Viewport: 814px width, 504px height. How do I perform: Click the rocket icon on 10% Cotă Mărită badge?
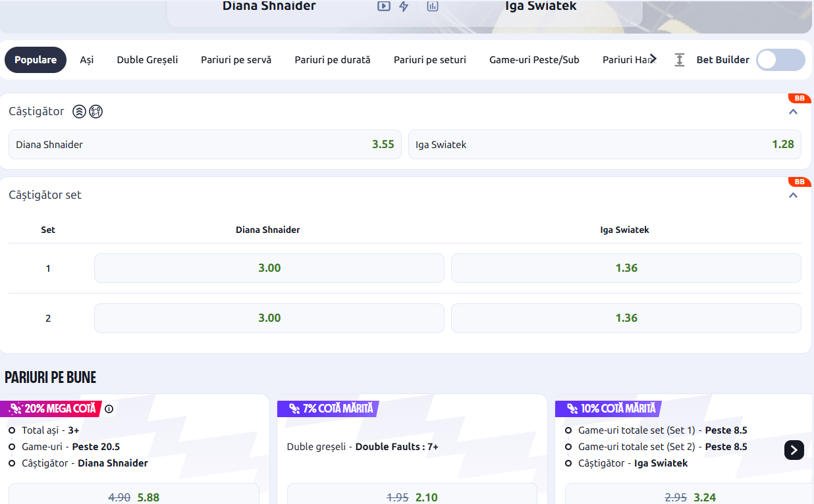(x=572, y=409)
